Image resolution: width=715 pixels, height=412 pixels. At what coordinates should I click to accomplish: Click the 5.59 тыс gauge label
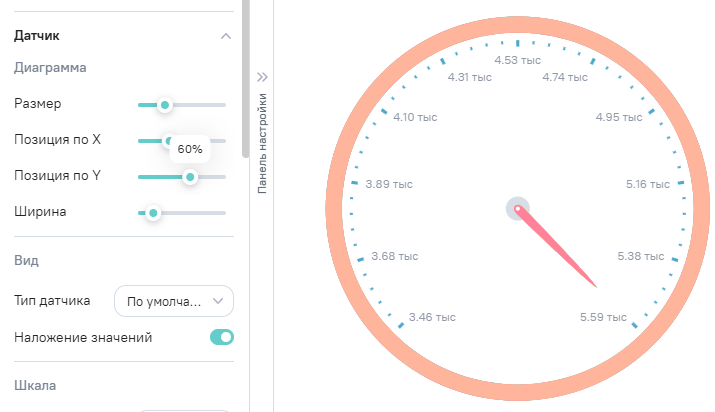(x=603, y=318)
